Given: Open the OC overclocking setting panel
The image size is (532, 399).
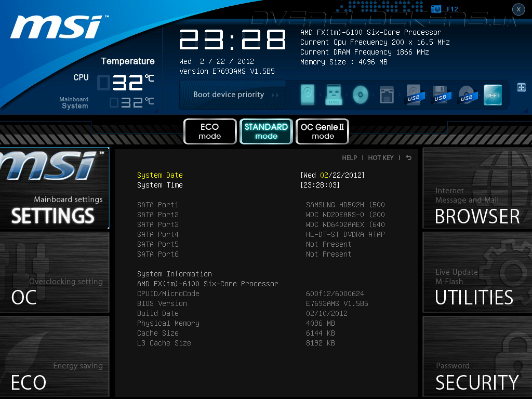Looking at the screenshot, I should [55, 272].
